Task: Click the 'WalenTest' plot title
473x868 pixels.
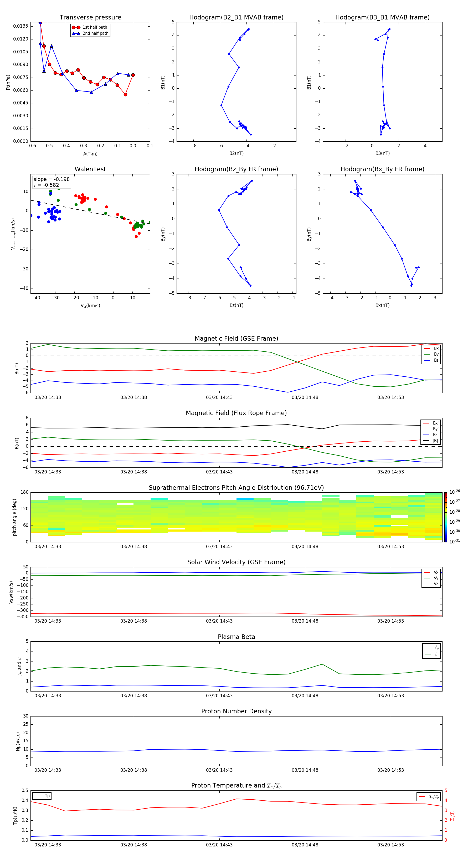Action: [90, 169]
